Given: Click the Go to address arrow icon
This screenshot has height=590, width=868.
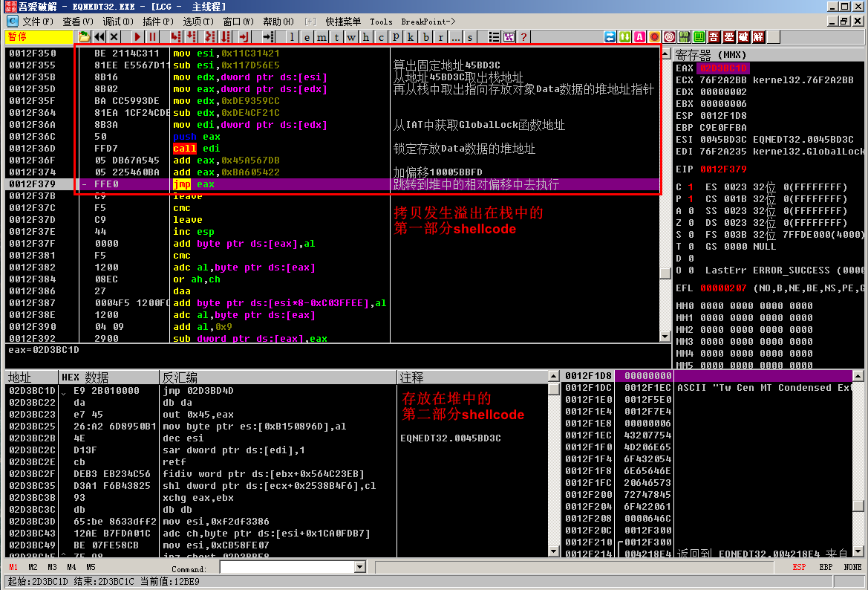Looking at the screenshot, I should pyautogui.click(x=269, y=37).
